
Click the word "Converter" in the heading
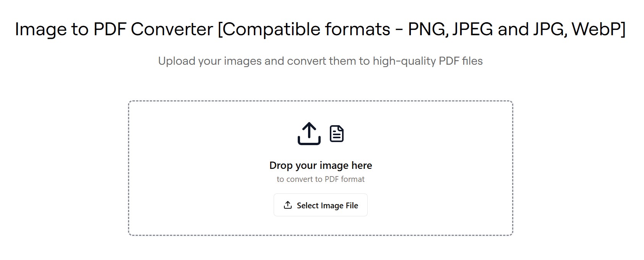point(172,29)
